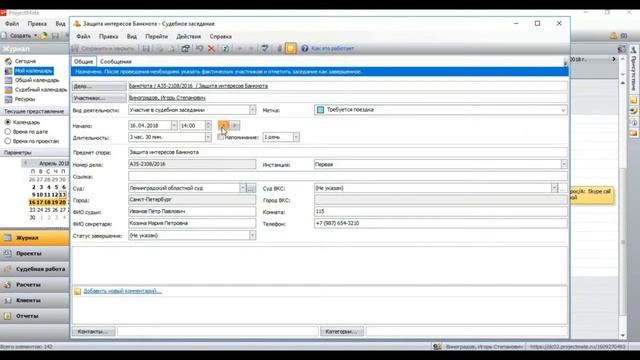This screenshot has width=640, height=360.
Task: Click the yellow note icon in the dialog toolbar
Action: 291,49
